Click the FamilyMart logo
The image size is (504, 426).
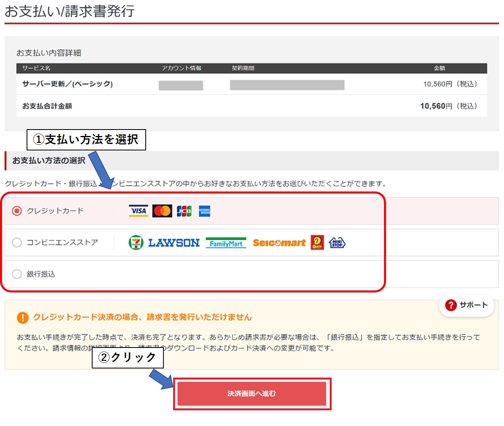coord(227,243)
